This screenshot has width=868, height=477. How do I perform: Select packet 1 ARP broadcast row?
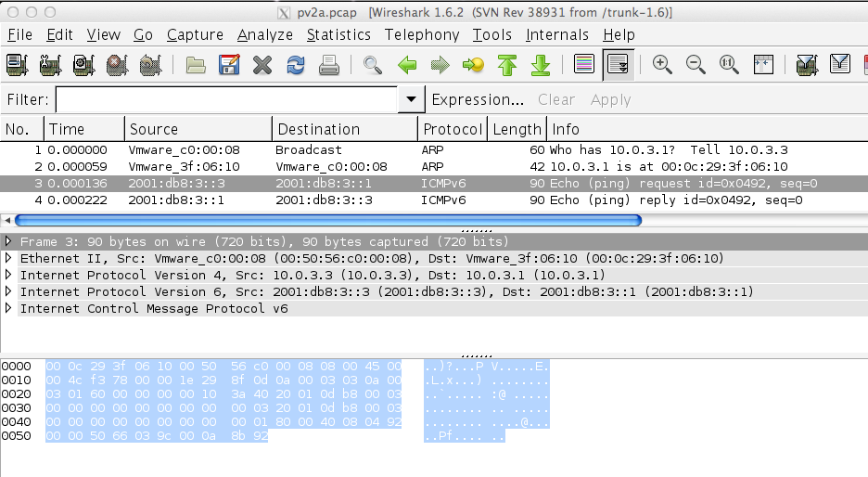(434, 149)
